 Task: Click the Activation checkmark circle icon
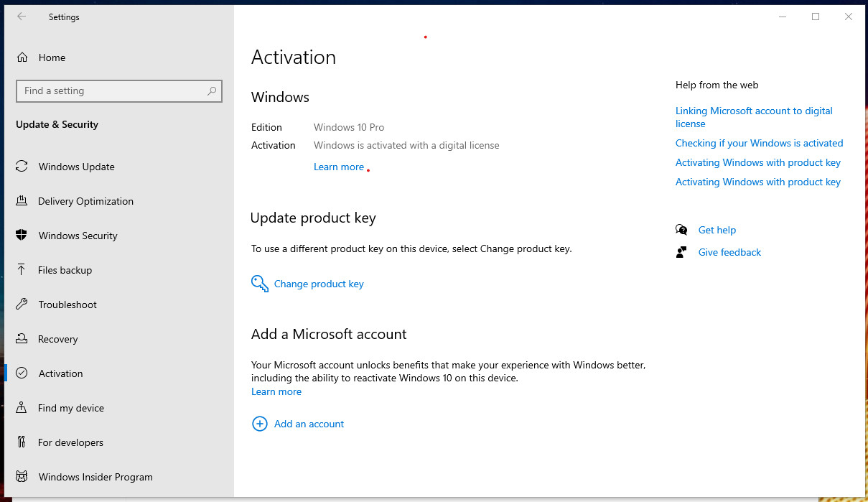(22, 373)
